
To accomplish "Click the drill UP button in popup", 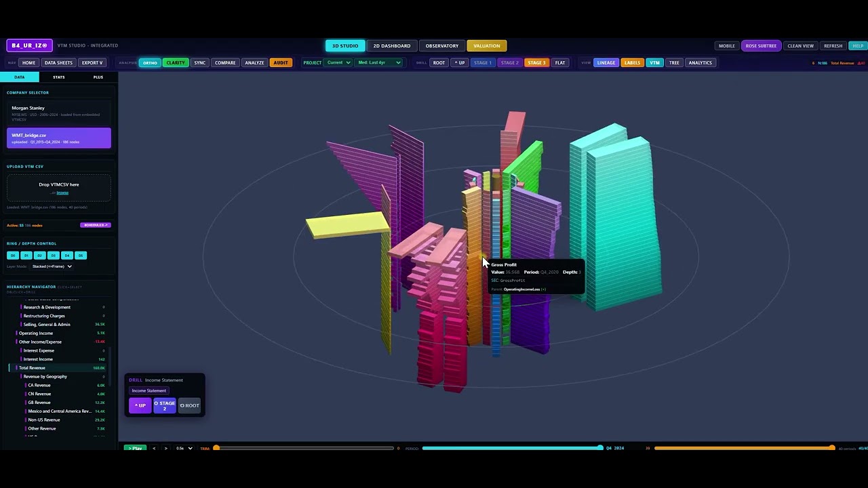I will (x=140, y=405).
